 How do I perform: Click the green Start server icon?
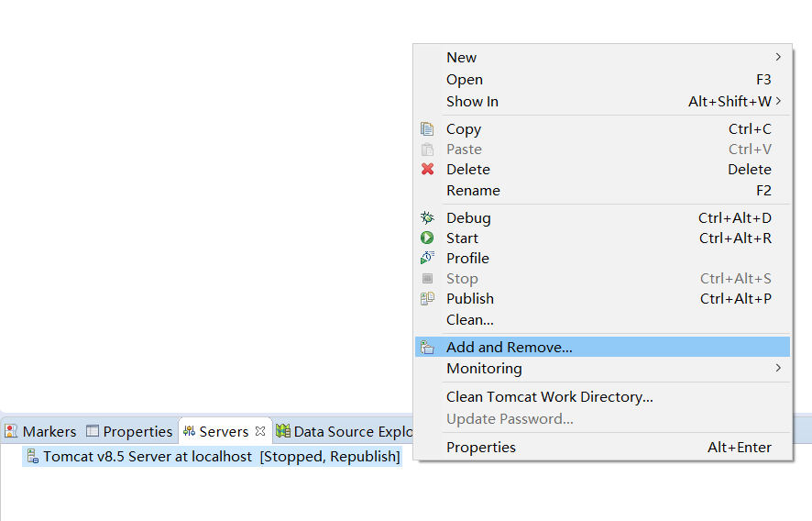[x=427, y=238]
